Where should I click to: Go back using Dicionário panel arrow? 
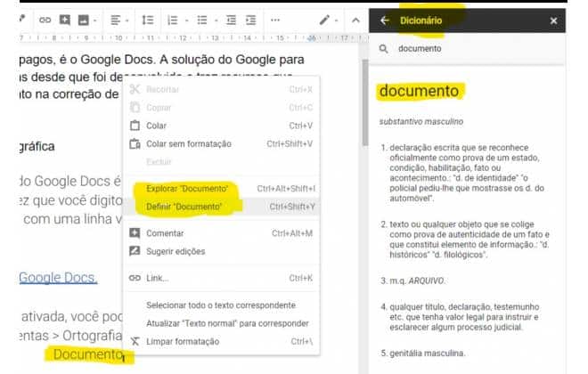point(384,20)
